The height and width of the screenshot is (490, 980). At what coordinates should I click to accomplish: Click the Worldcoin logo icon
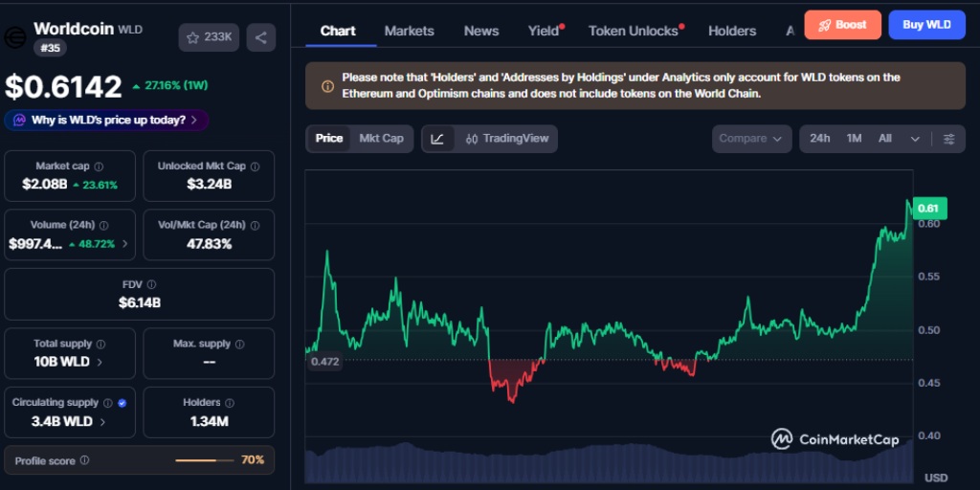click(x=15, y=37)
